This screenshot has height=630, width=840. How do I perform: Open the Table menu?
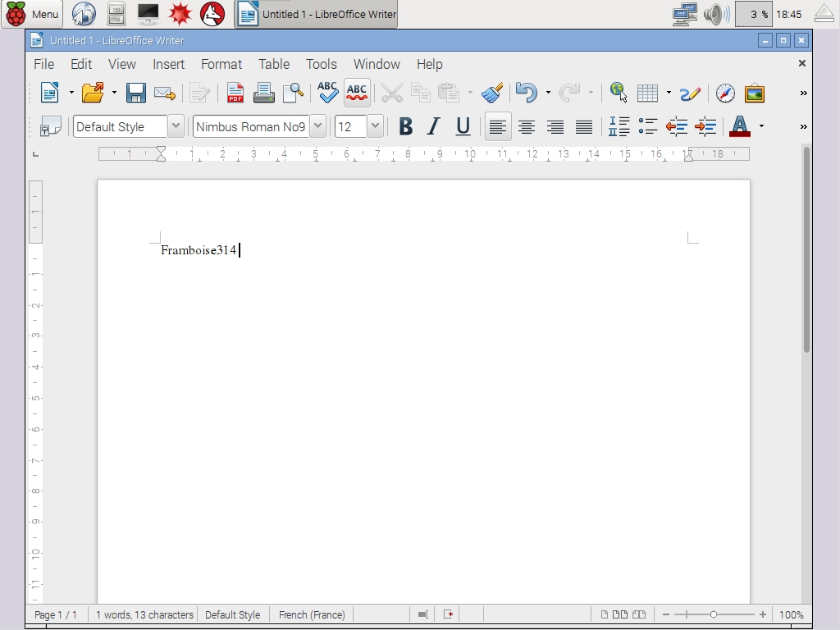click(274, 64)
